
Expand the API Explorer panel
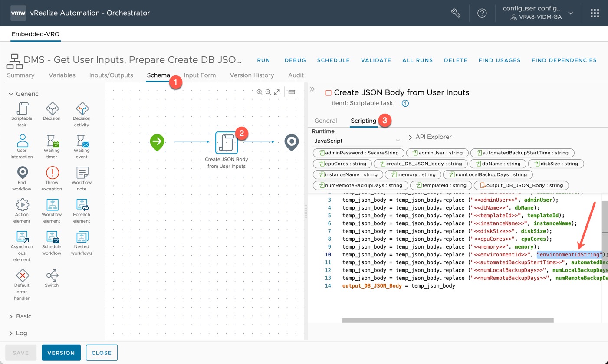click(430, 136)
